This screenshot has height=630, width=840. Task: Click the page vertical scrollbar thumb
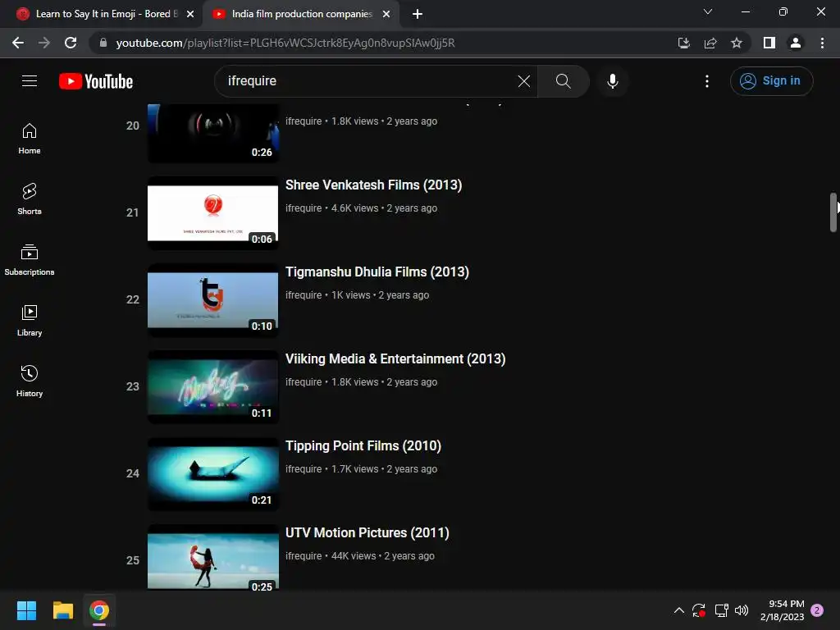pyautogui.click(x=833, y=212)
